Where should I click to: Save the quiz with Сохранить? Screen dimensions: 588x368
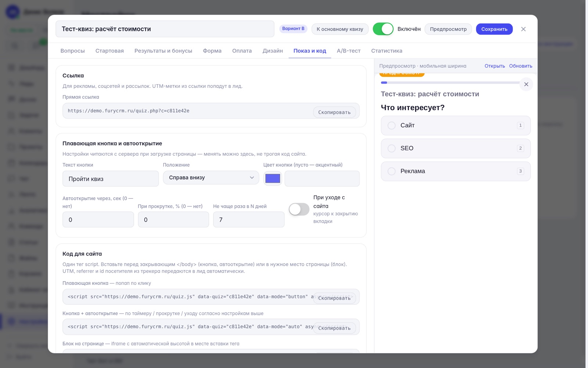[494, 29]
